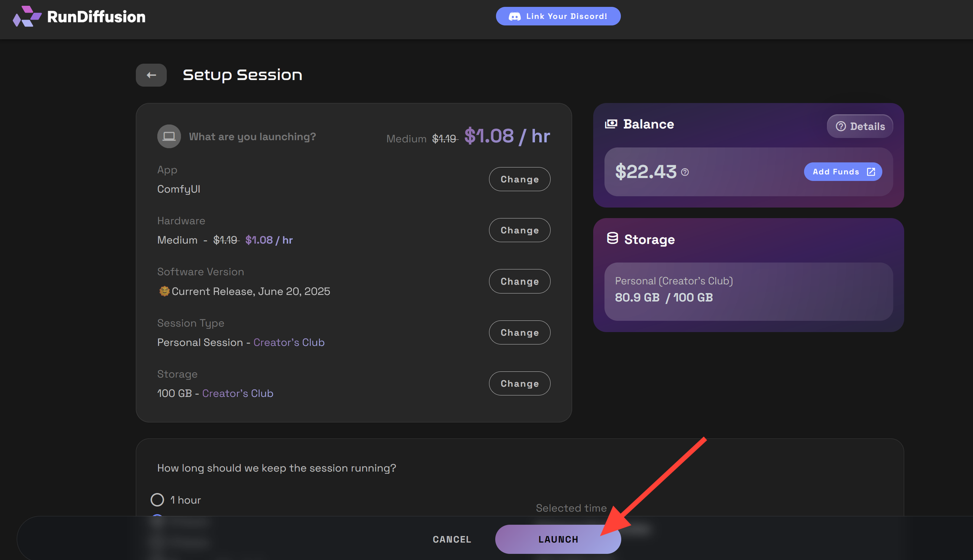Click the external link icon on Add Funds

[x=871, y=172]
